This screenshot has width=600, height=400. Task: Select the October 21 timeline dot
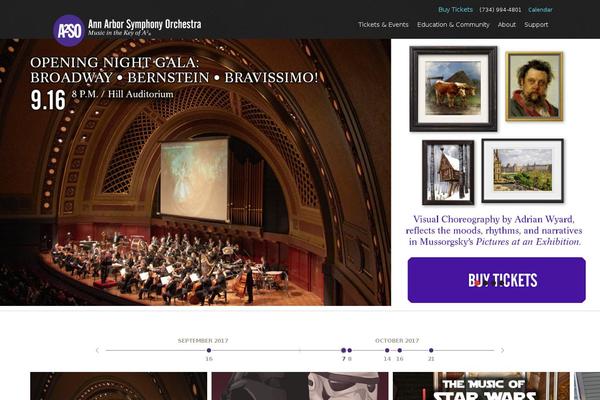[431, 350]
